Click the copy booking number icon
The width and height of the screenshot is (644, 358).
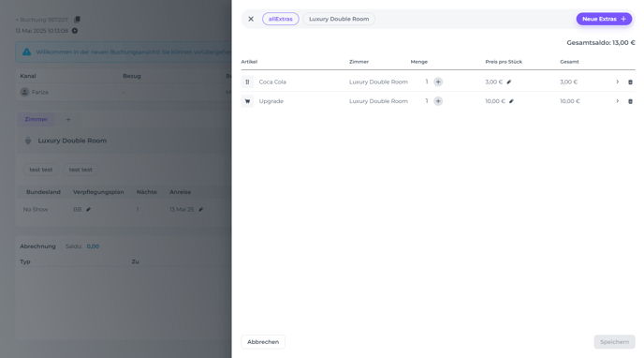coord(77,20)
